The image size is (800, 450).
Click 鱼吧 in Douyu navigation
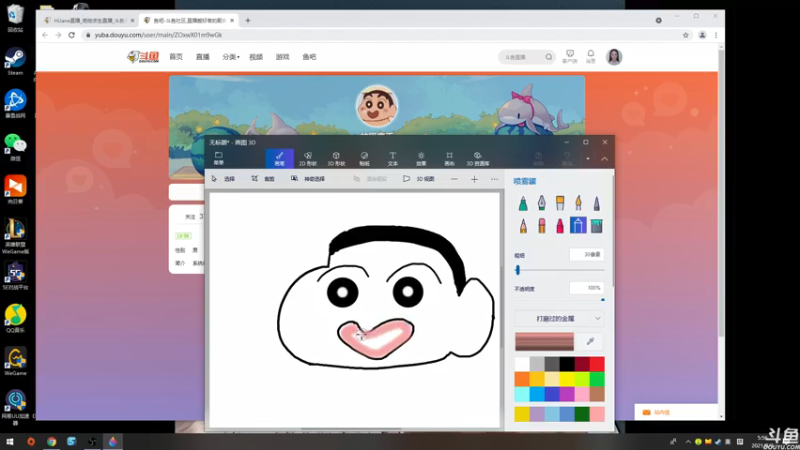(309, 57)
